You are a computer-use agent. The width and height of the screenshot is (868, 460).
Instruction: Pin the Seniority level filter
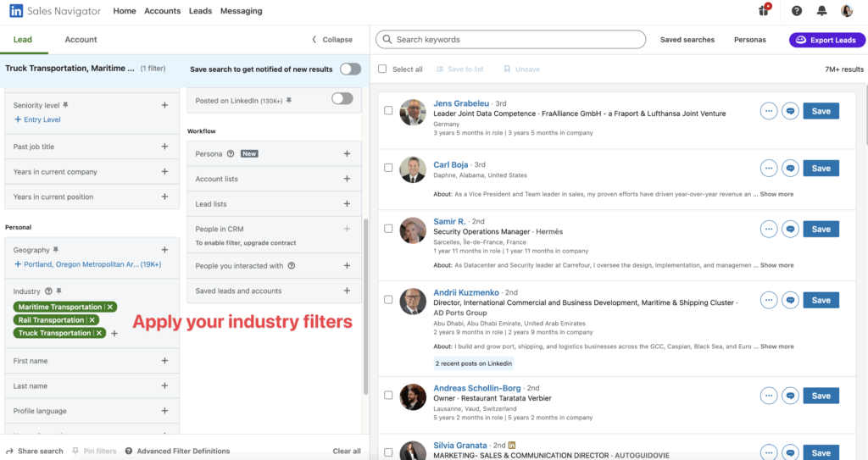click(65, 105)
